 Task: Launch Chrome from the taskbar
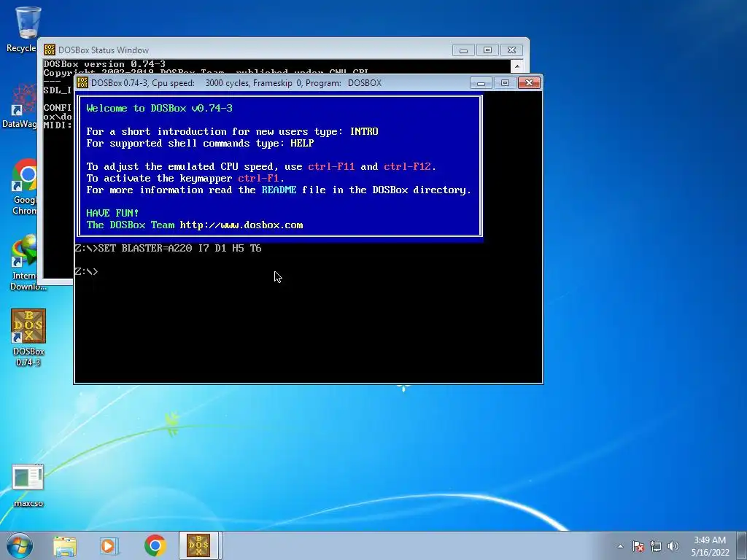pos(155,545)
